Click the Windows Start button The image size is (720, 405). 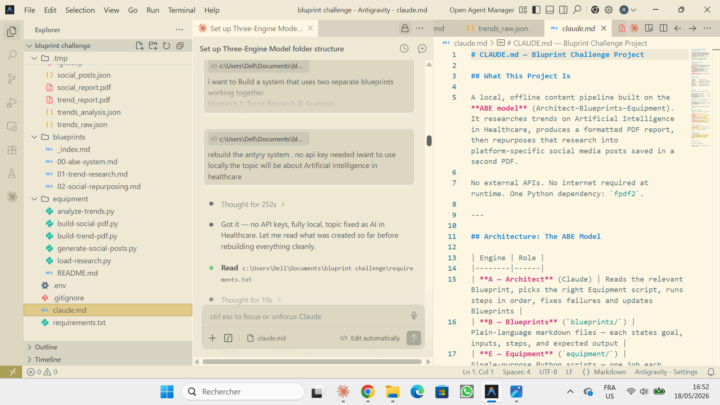167,392
